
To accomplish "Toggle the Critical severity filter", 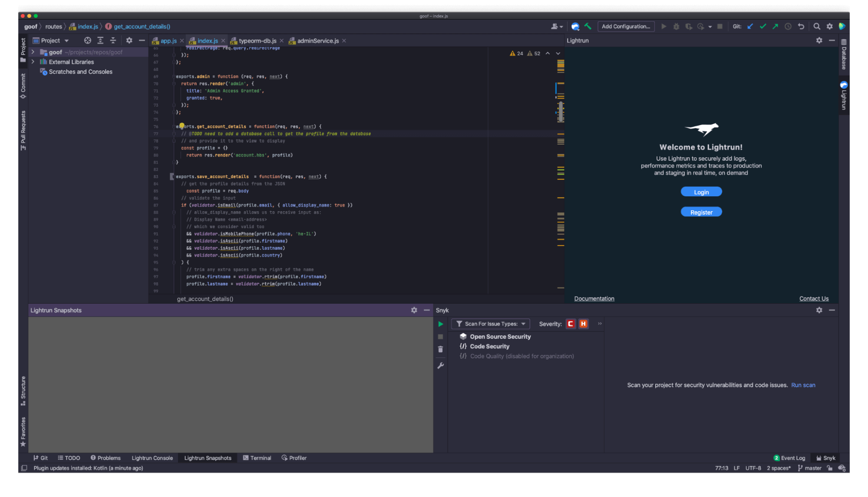I will click(x=571, y=324).
